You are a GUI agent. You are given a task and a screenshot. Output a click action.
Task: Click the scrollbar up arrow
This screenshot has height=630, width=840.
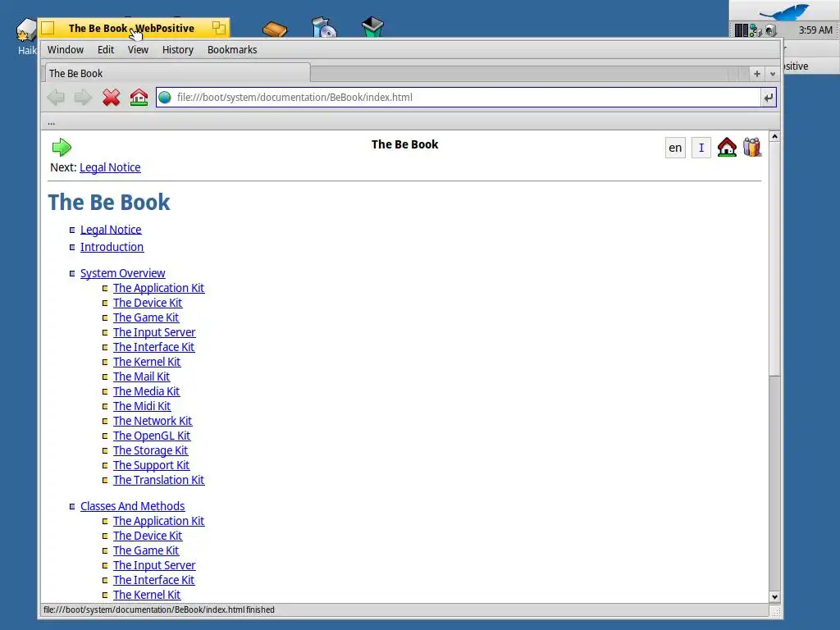pyautogui.click(x=774, y=137)
